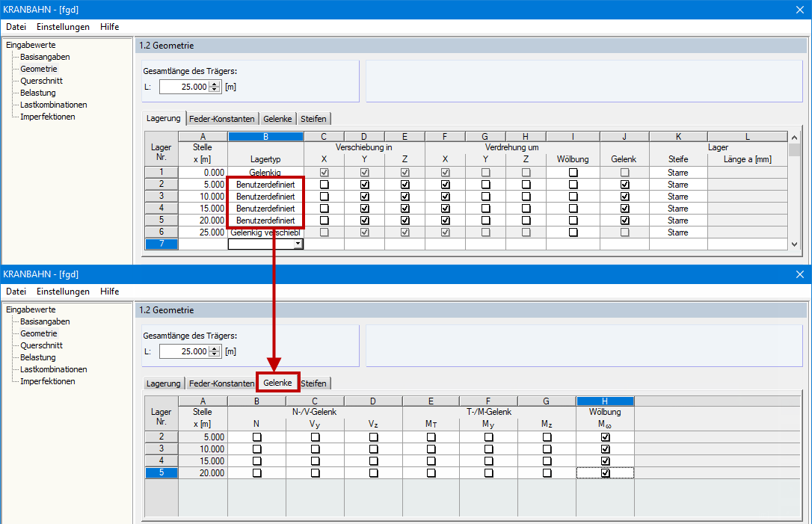Select Imperfektionen in the lower window tree

48,381
